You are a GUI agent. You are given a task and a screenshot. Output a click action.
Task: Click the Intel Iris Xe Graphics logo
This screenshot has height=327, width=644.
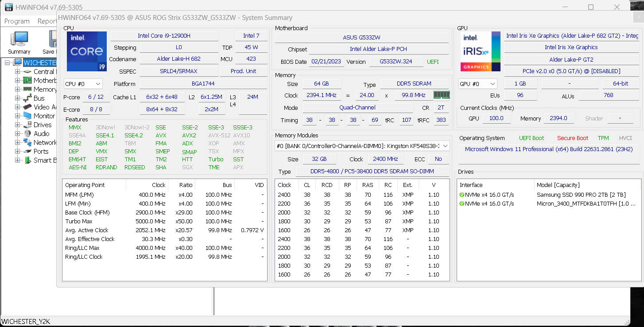[x=481, y=51]
